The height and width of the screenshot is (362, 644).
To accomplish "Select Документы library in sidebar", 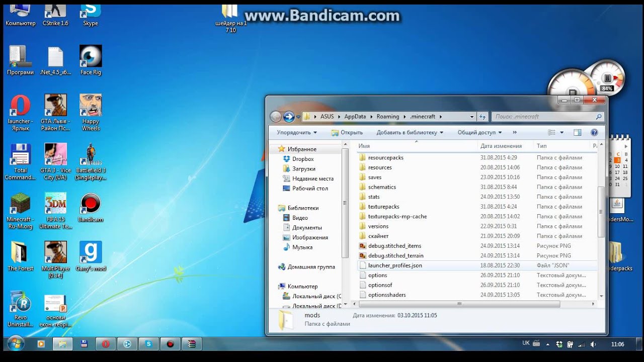I will pos(307,228).
